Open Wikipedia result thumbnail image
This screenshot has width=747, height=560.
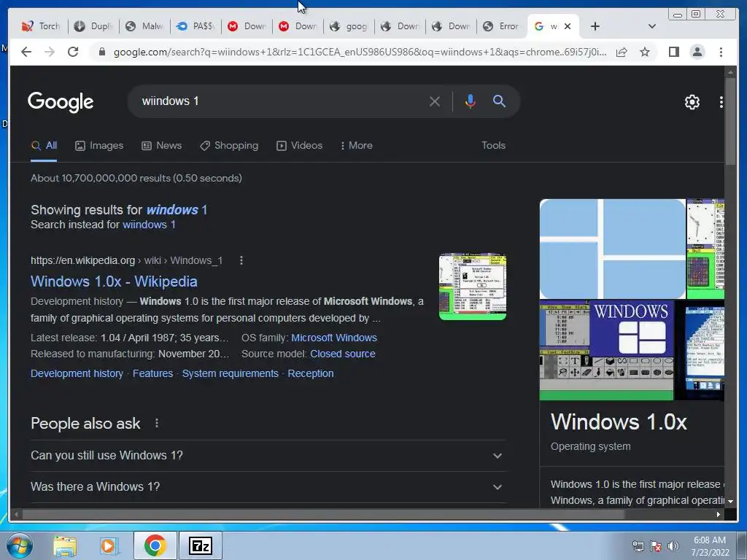click(x=473, y=287)
